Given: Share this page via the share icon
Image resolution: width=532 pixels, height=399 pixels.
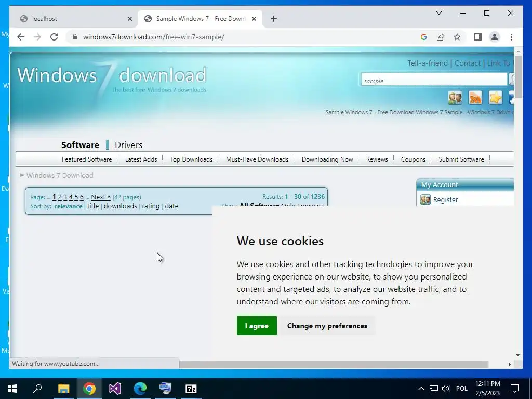Looking at the screenshot, I should pos(441,37).
